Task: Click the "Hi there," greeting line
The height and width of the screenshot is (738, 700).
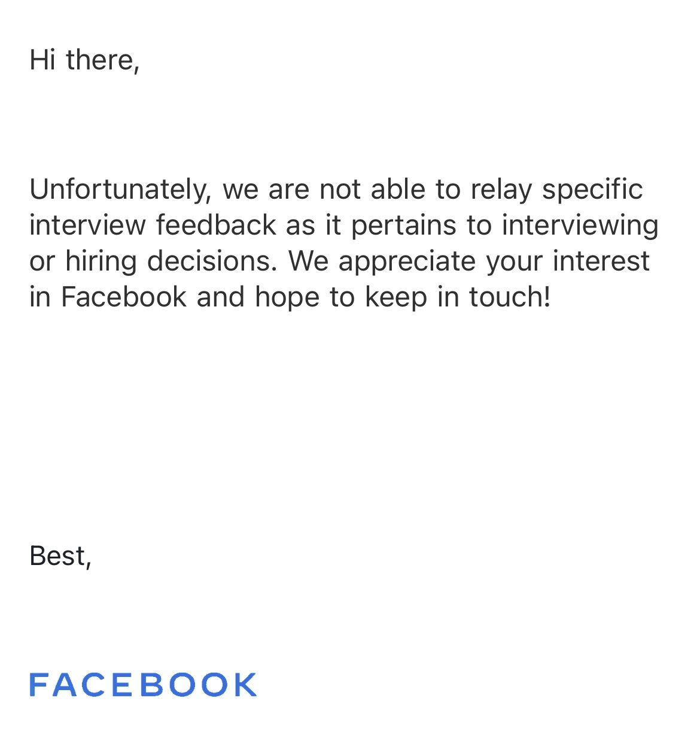Action: tap(84, 60)
